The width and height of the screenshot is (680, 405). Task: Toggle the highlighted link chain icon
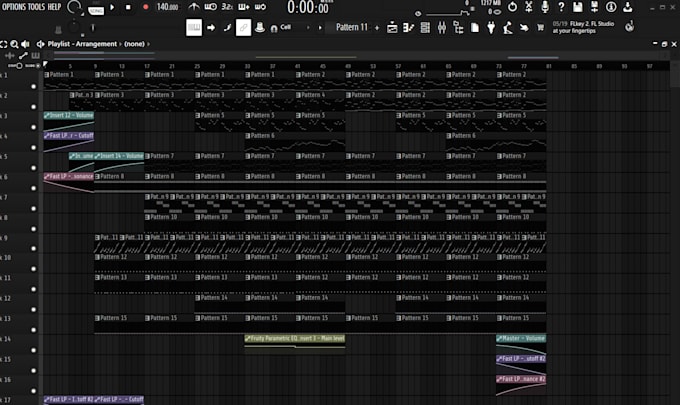click(x=243, y=28)
